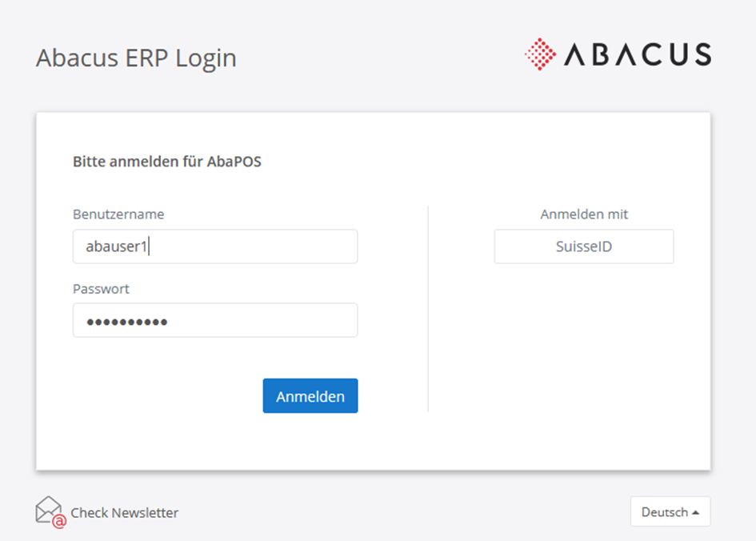The image size is (756, 541).
Task: Click the vertical divider between login sections
Action: (x=428, y=308)
